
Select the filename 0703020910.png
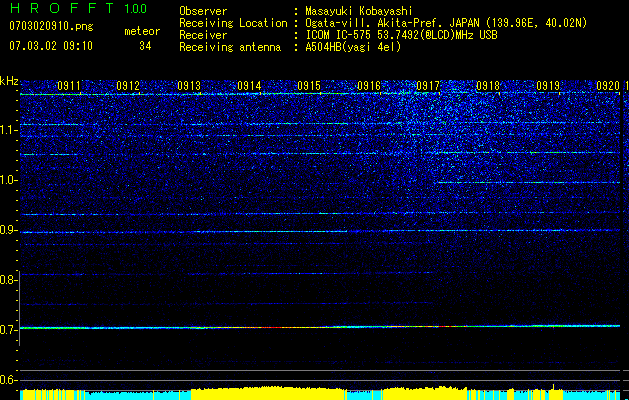(51, 26)
